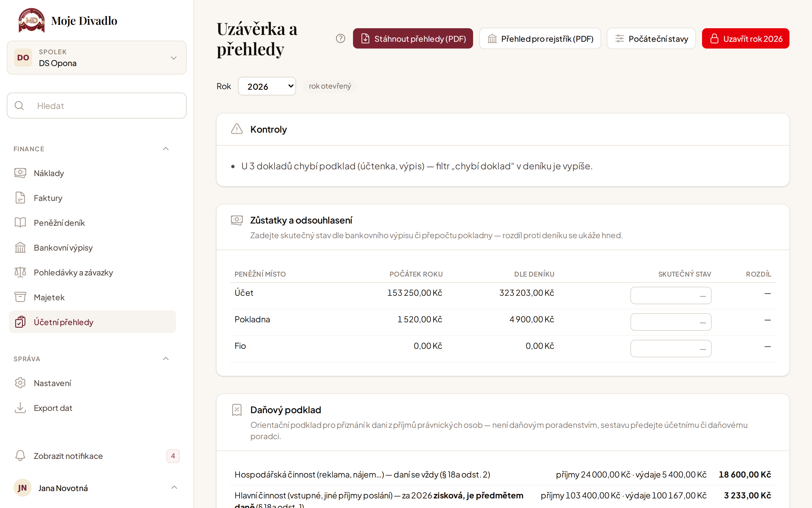
Task: Click the Faktury document icon
Action: tap(20, 198)
